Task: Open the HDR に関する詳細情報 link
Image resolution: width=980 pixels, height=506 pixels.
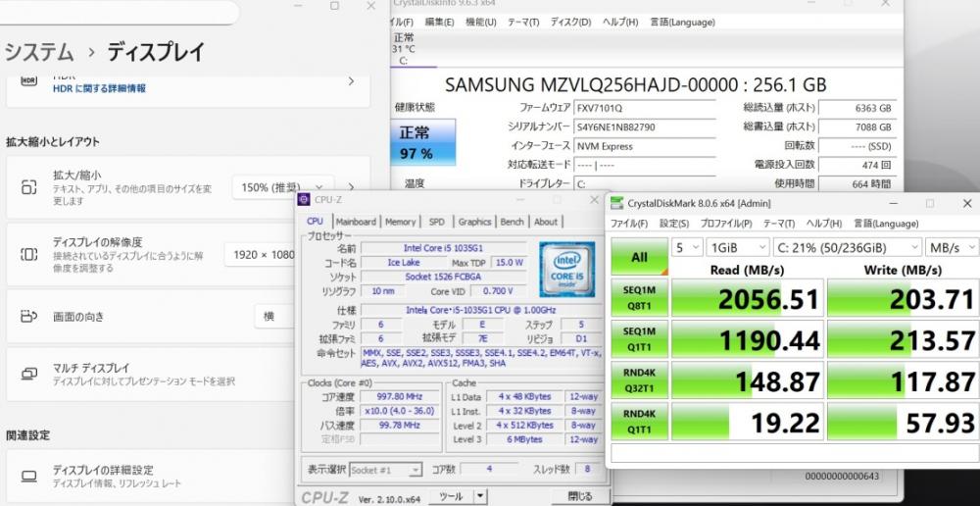Action: [x=99, y=89]
